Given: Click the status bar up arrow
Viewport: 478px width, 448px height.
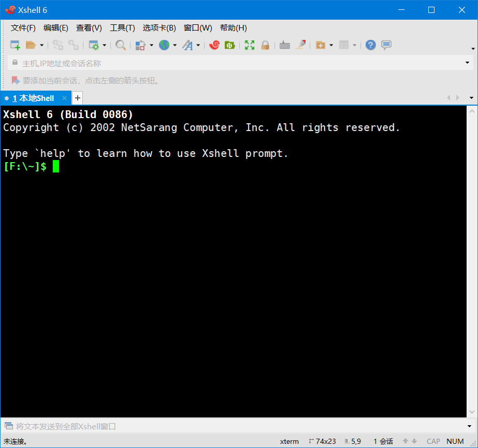Looking at the screenshot, I should tap(405, 441).
